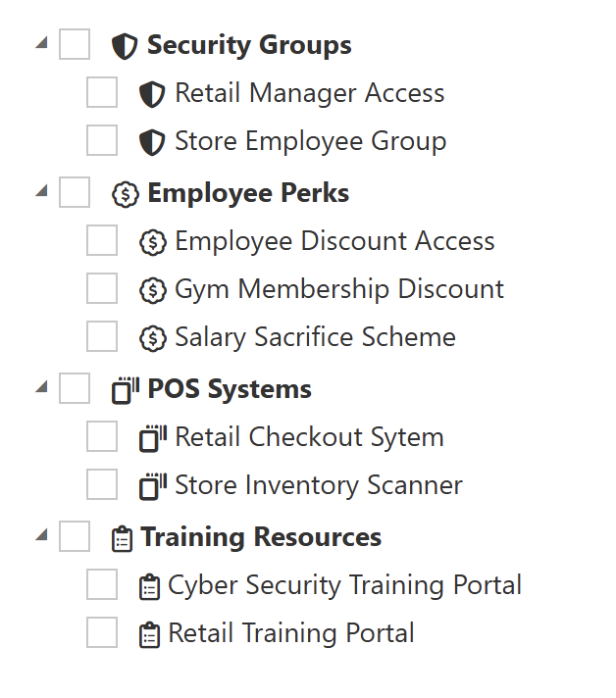Enable the Cyber Security Training Portal checkbox
This screenshot has width=616, height=698.
tap(102, 585)
